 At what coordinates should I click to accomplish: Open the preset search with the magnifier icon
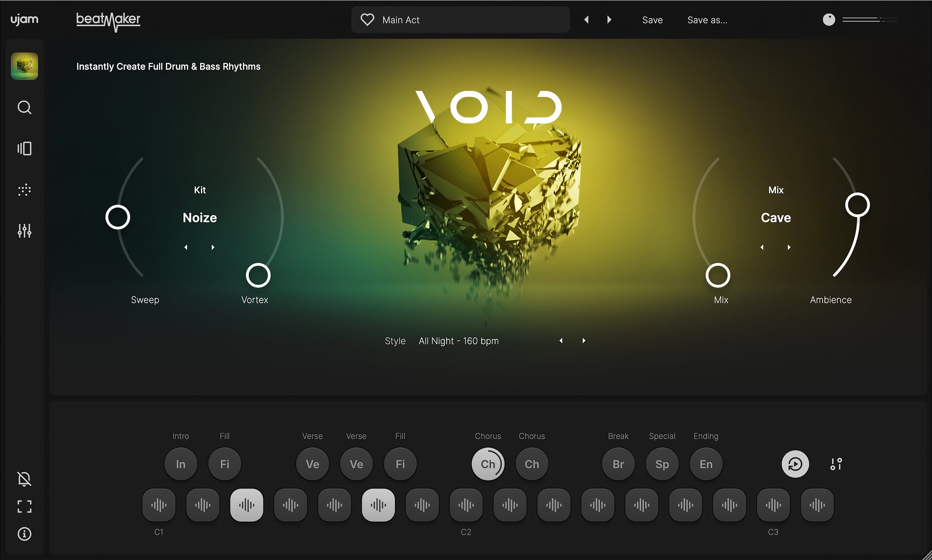(x=24, y=108)
